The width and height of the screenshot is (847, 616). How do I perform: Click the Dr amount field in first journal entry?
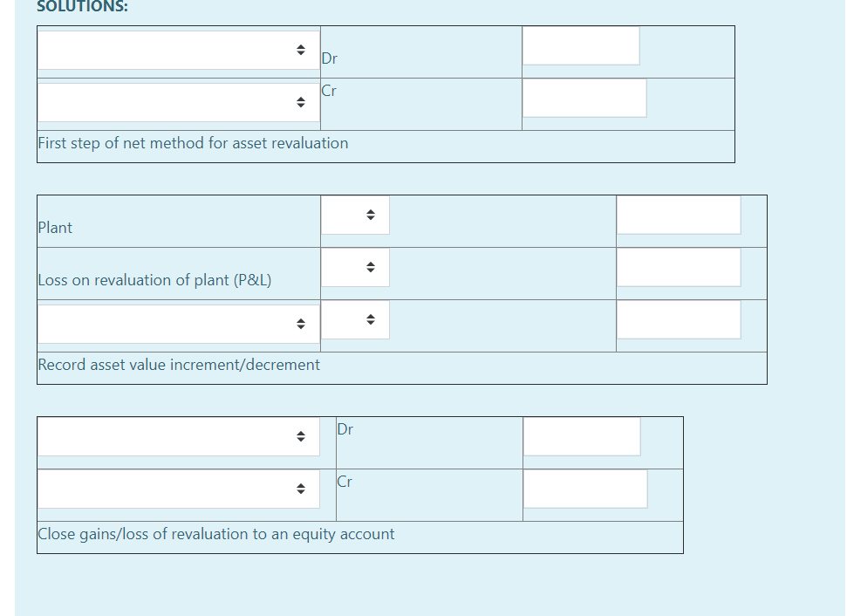pos(580,45)
